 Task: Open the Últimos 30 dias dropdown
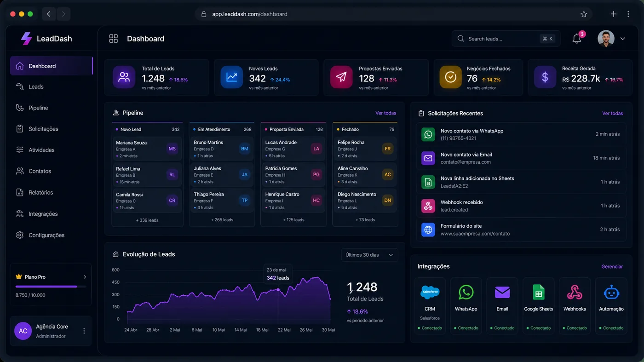(x=370, y=255)
